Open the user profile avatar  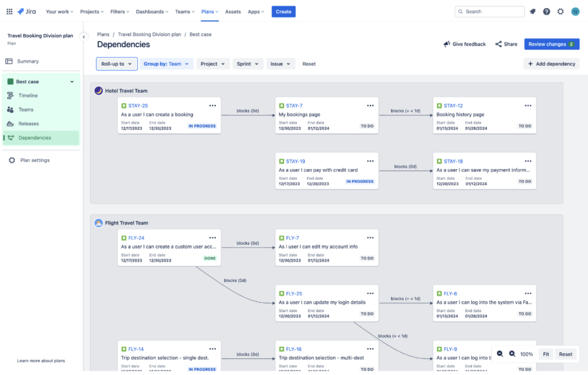[x=575, y=12]
